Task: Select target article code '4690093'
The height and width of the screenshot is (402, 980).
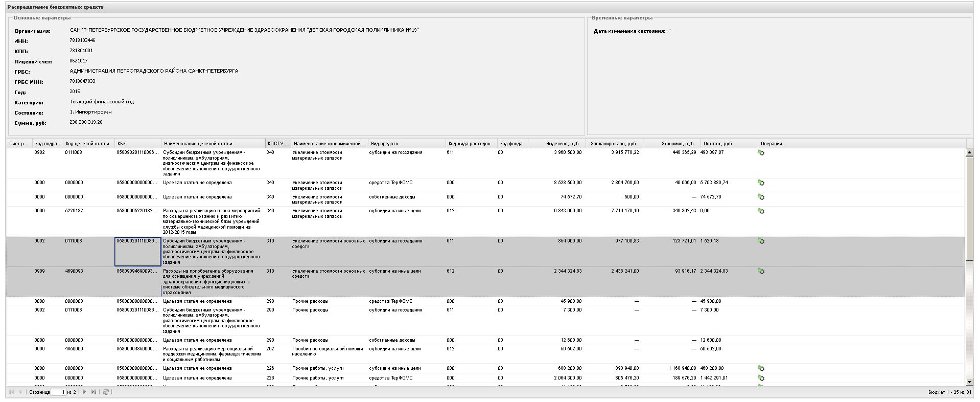Action: [x=74, y=271]
